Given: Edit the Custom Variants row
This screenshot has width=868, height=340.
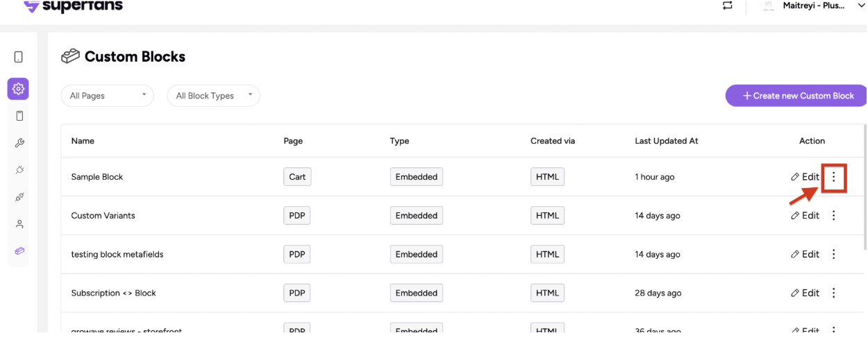Looking at the screenshot, I should click(x=806, y=216).
